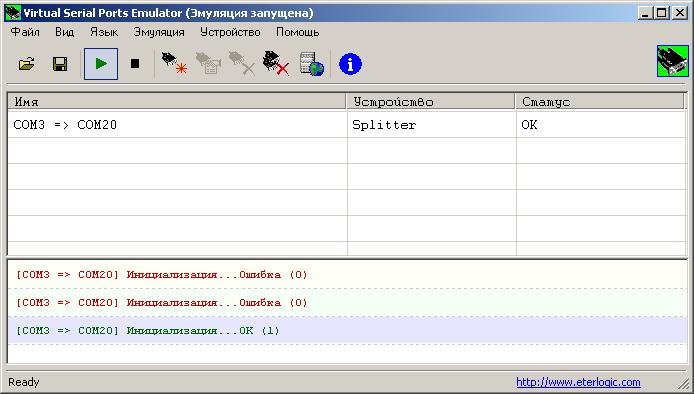This screenshot has height=394, width=694.
Task: Open the Вид menu
Action: (x=65, y=32)
